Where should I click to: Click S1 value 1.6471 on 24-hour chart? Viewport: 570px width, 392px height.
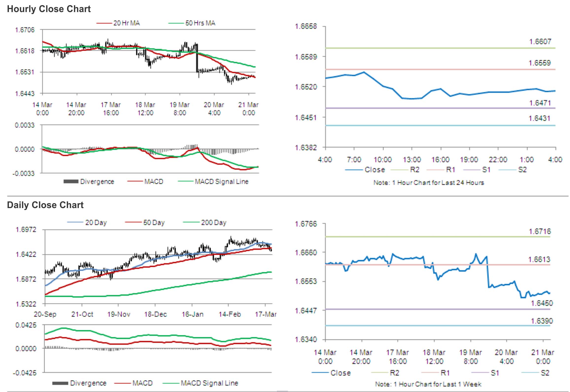pos(540,103)
